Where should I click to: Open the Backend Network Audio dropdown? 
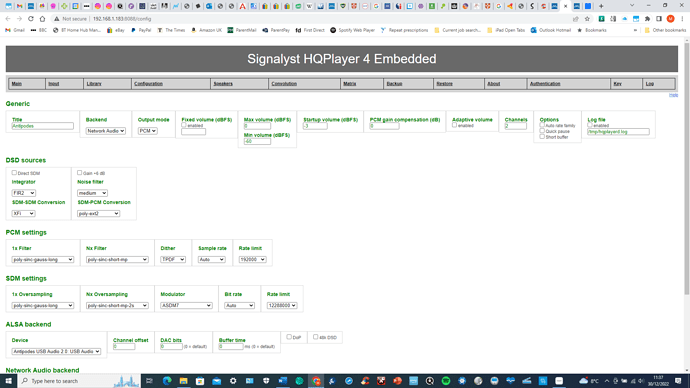coord(106,131)
